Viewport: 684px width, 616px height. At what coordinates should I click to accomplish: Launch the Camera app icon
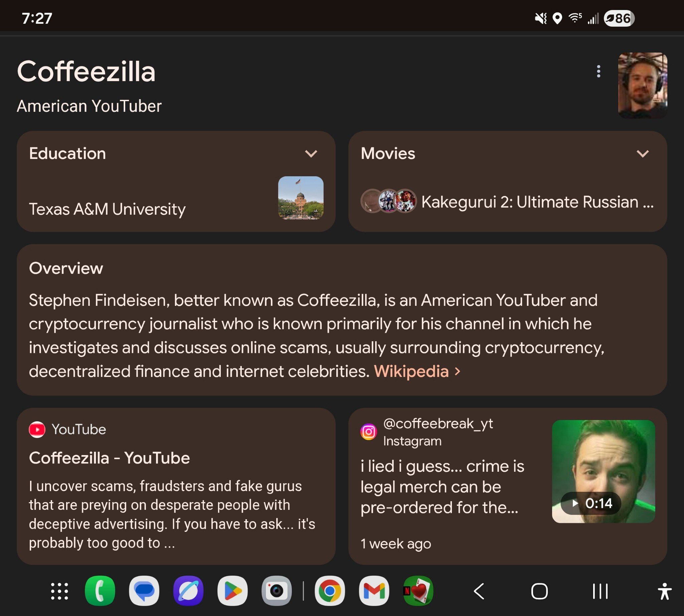pyautogui.click(x=276, y=591)
